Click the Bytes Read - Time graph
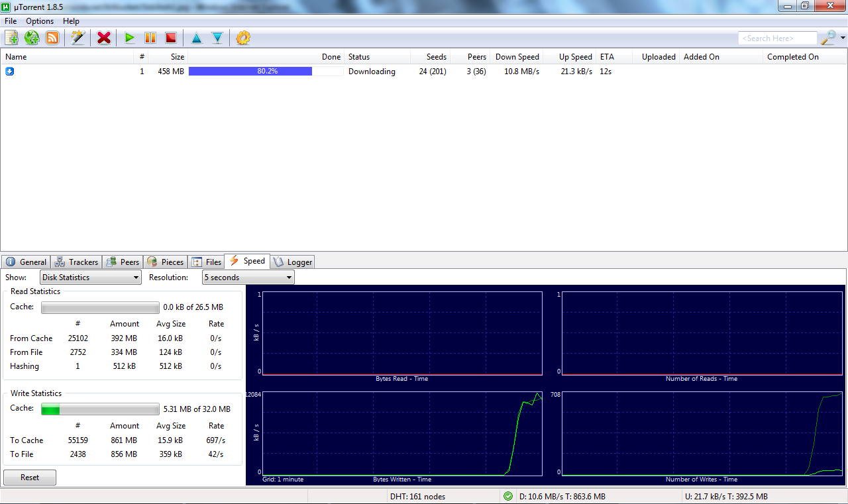 pyautogui.click(x=402, y=333)
